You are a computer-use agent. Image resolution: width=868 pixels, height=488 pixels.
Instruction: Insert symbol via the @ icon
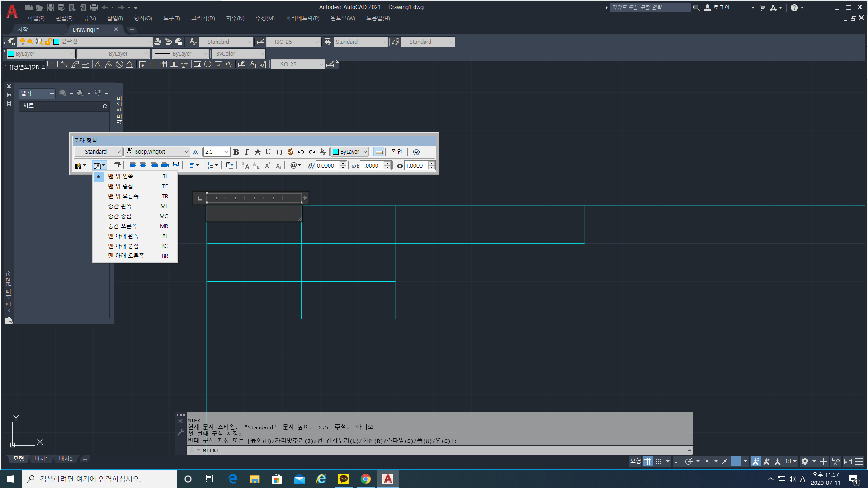[294, 166]
